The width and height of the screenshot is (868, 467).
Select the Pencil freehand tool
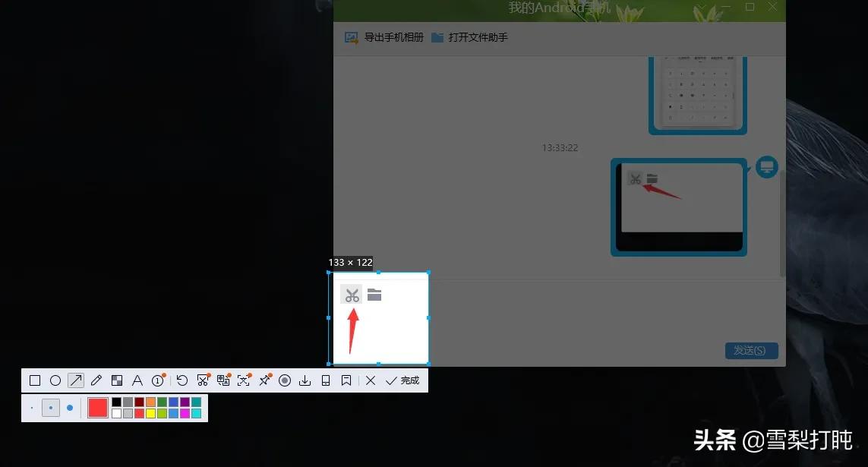tap(96, 380)
